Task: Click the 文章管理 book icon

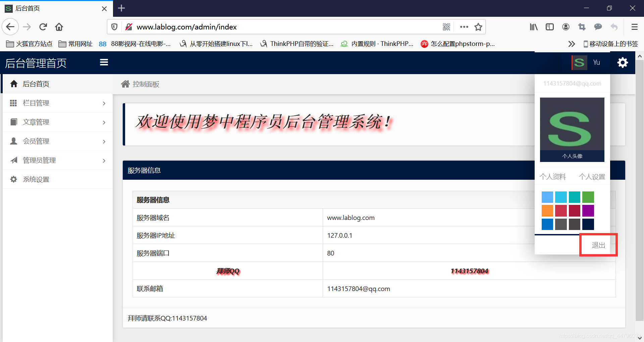Action: (13, 122)
